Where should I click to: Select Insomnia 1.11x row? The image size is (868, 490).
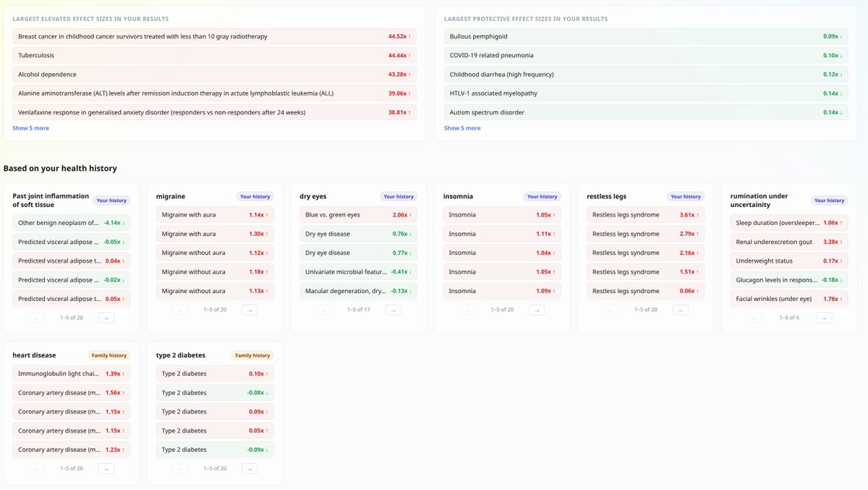point(502,234)
